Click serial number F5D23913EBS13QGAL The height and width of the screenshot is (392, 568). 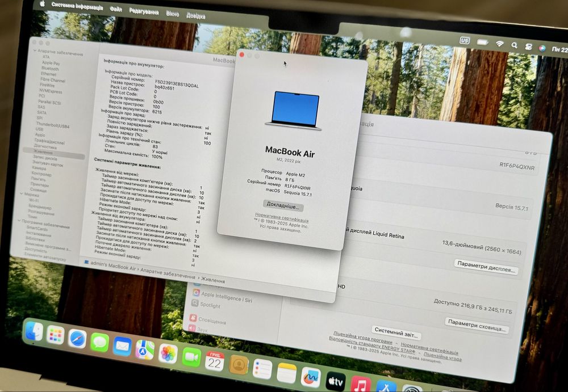click(177, 84)
